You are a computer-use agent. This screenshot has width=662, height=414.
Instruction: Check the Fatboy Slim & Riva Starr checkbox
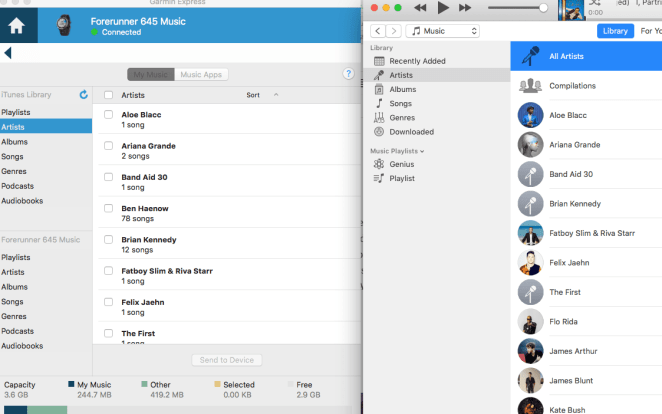tap(109, 271)
